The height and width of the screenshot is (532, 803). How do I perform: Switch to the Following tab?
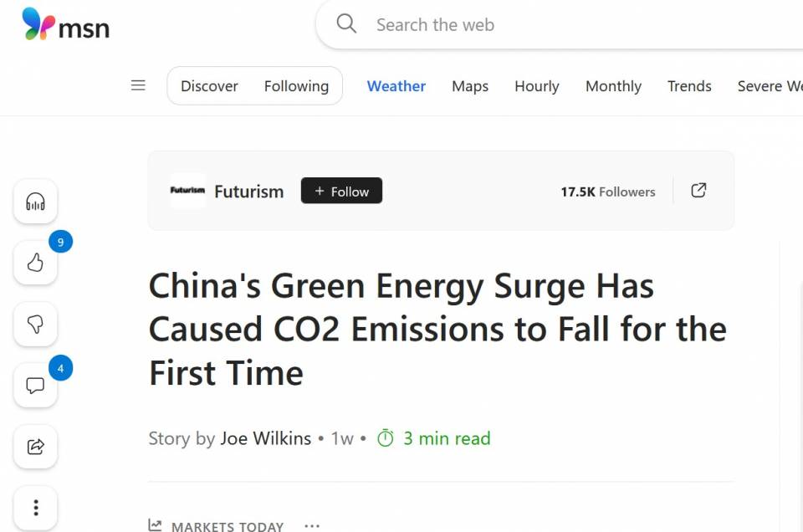pyautogui.click(x=296, y=86)
